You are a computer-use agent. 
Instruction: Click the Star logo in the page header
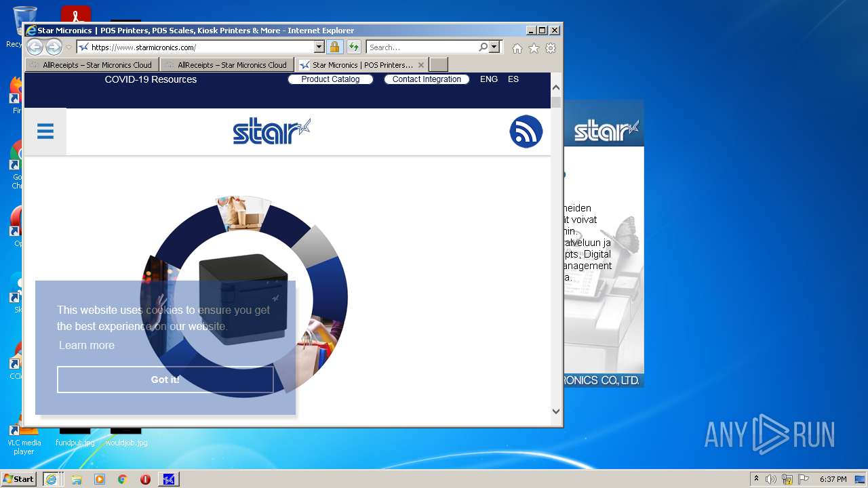pyautogui.click(x=271, y=131)
